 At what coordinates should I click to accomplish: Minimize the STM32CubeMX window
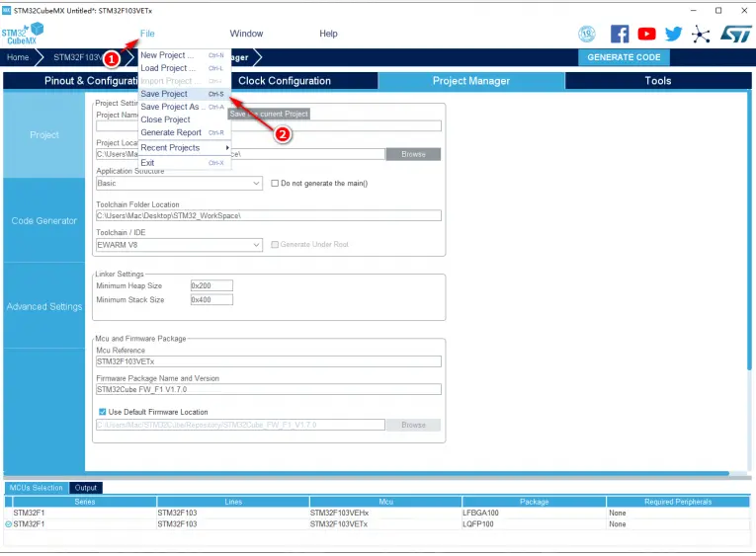click(694, 10)
